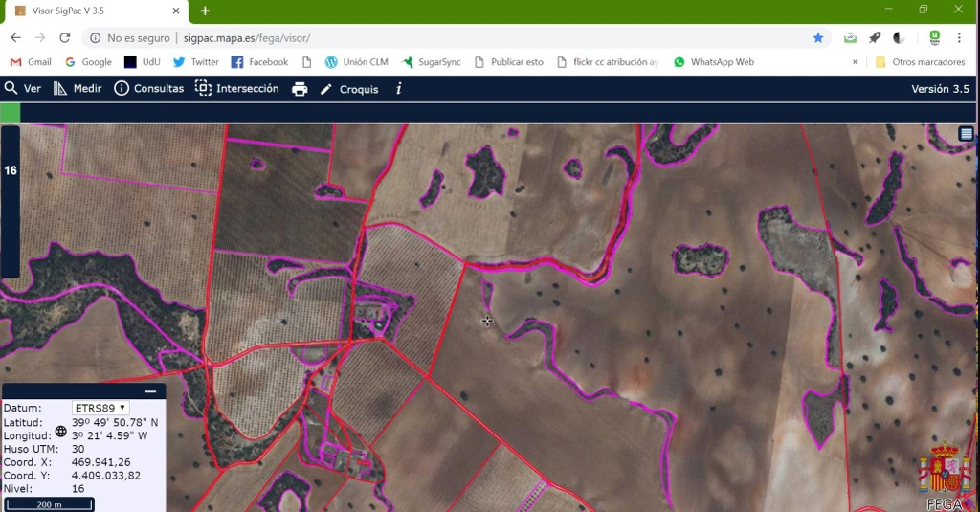The width and height of the screenshot is (980, 512).
Task: Click the Medir ruler tool
Action: (78, 89)
